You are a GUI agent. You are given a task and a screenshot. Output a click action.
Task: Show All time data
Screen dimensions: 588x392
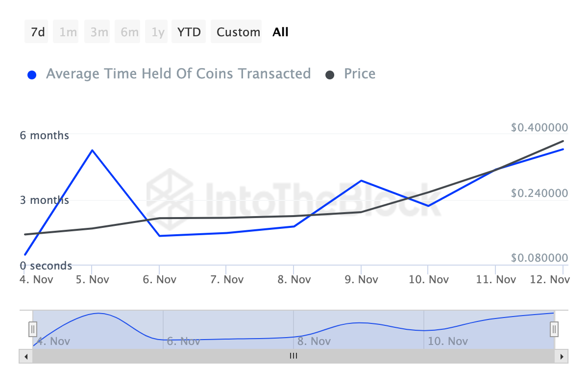(281, 32)
